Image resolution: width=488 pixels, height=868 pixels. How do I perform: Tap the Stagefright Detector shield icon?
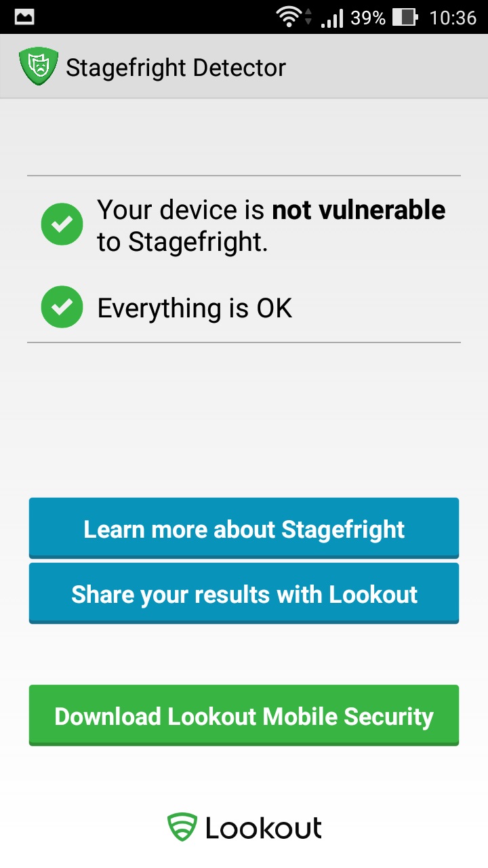[38, 66]
